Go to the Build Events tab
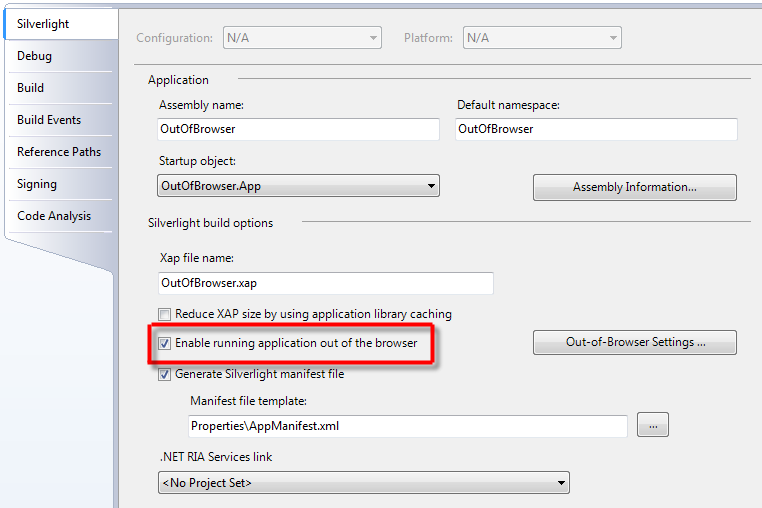The width and height of the screenshot is (762, 508). click(x=61, y=120)
